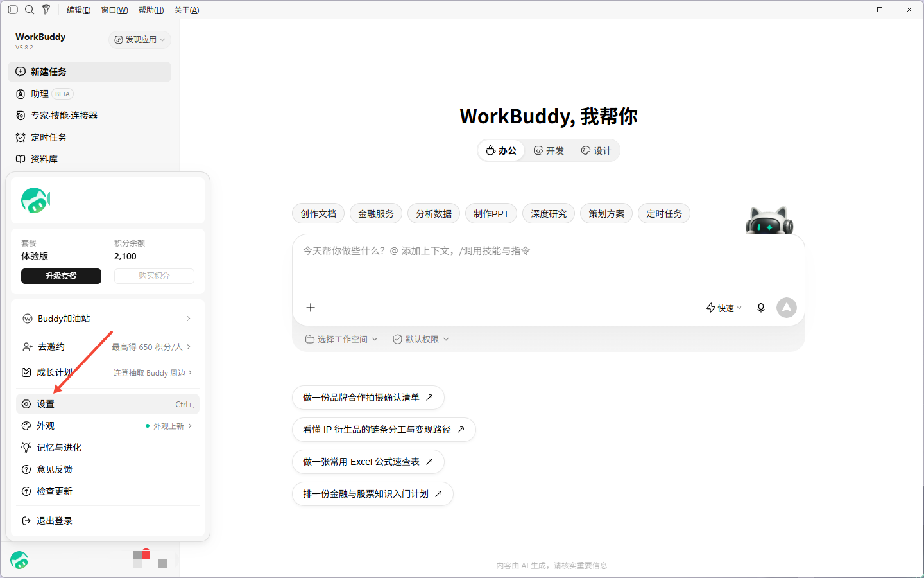Click 检查更新 menu entry
924x578 pixels.
108,491
